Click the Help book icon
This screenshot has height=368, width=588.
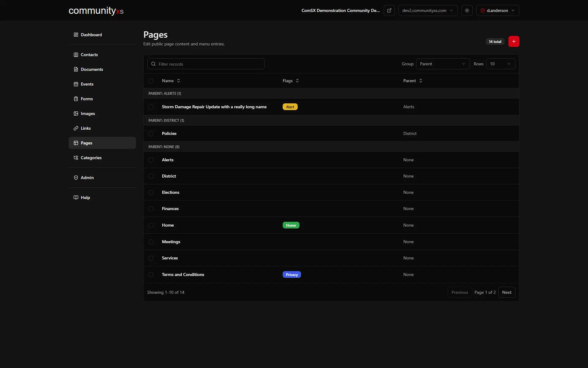pos(76,197)
